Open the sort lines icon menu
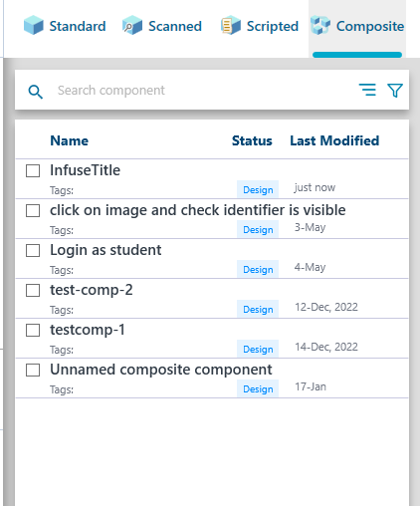 [367, 90]
